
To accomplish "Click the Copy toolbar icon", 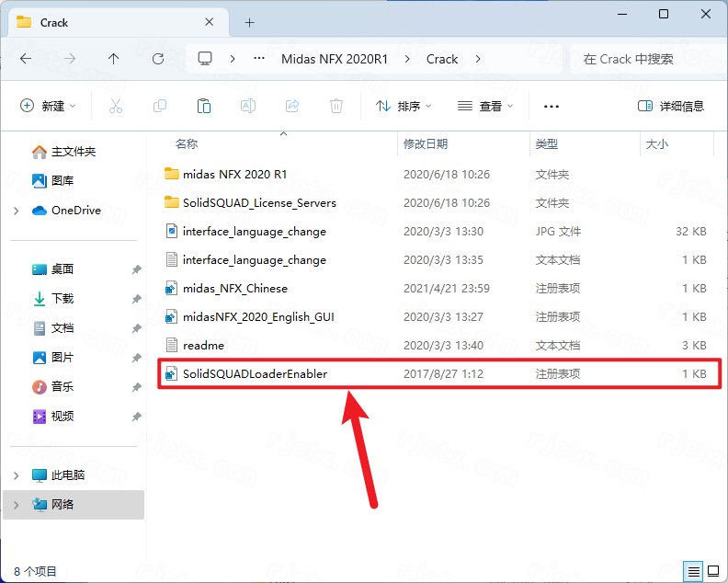I will tap(160, 106).
